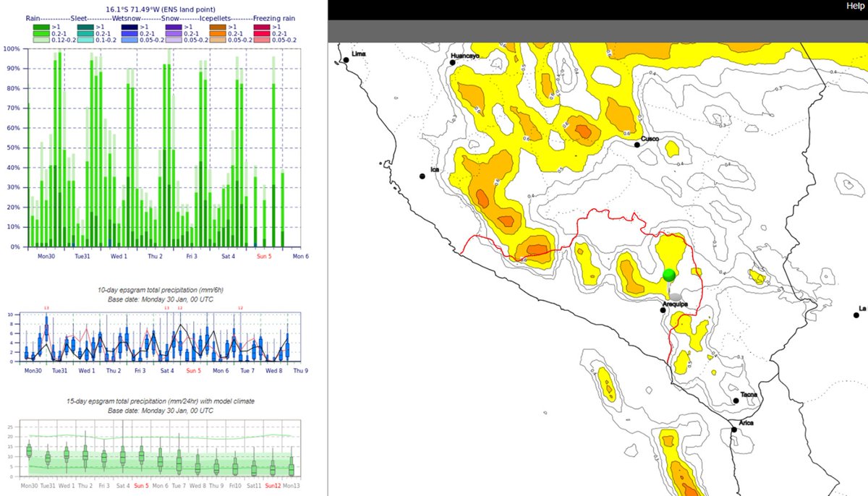Click the 'Cusco' map label
Viewport: 868px width, 496px height.
[650, 137]
